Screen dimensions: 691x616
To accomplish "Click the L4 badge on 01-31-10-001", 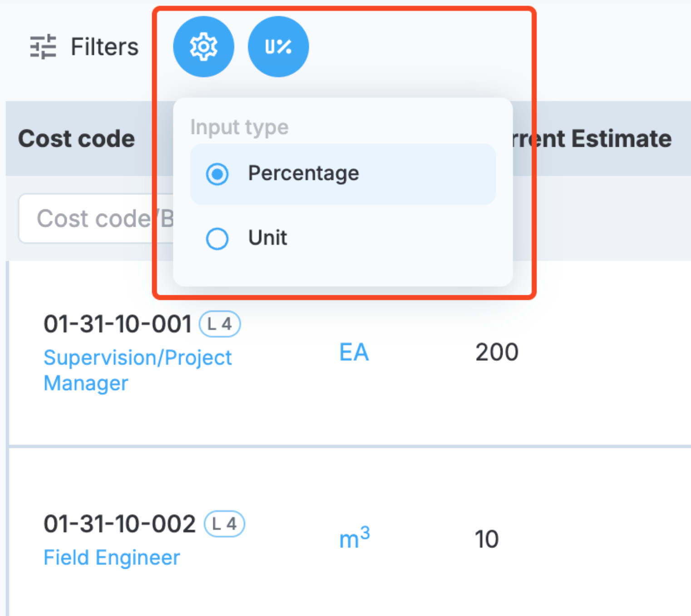I will pyautogui.click(x=220, y=324).
